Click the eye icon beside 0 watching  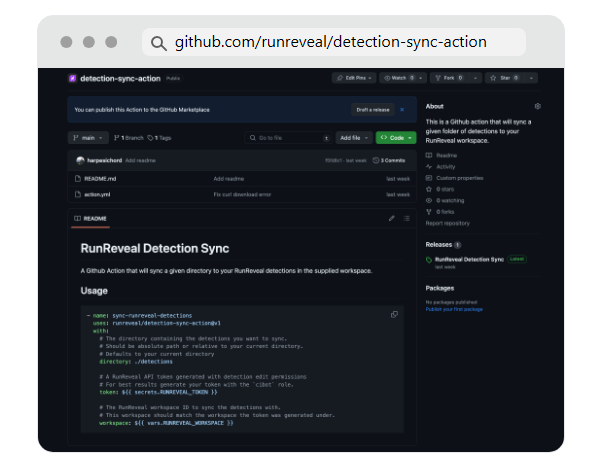point(429,201)
